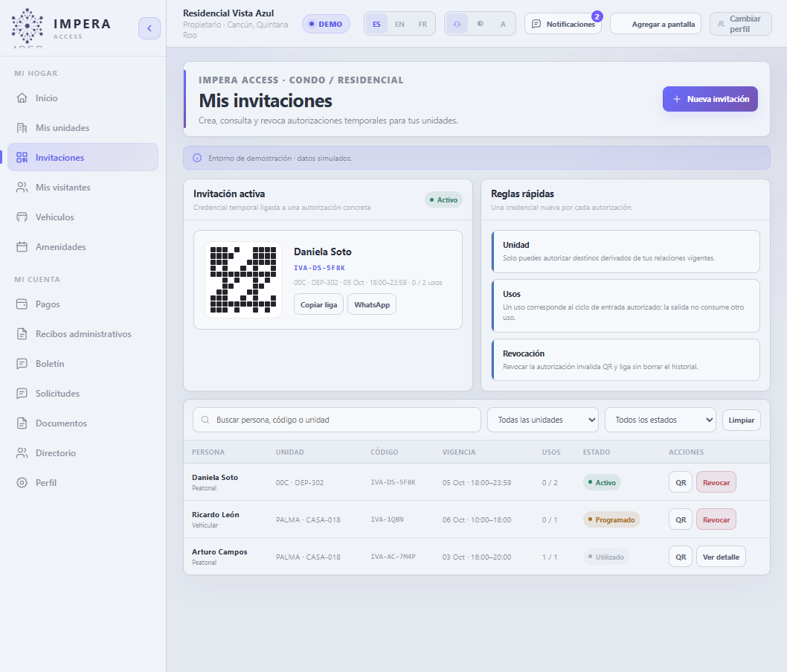Show QR for Daniela Soto row
Image resolution: width=787 pixels, height=672 pixels.
tap(681, 483)
